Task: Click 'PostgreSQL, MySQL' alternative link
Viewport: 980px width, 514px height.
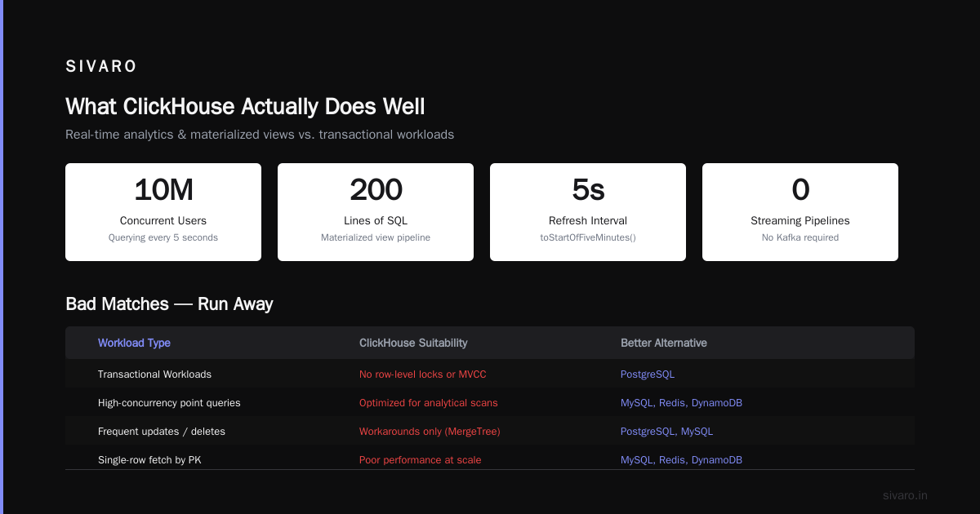Action: coord(667,432)
